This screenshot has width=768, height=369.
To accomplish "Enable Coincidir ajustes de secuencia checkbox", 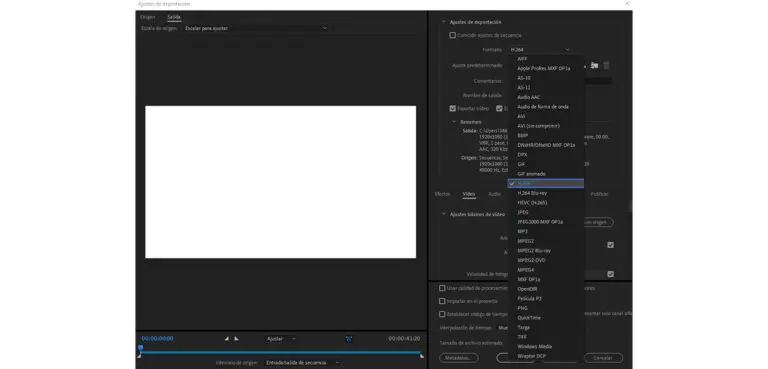I will pos(453,35).
